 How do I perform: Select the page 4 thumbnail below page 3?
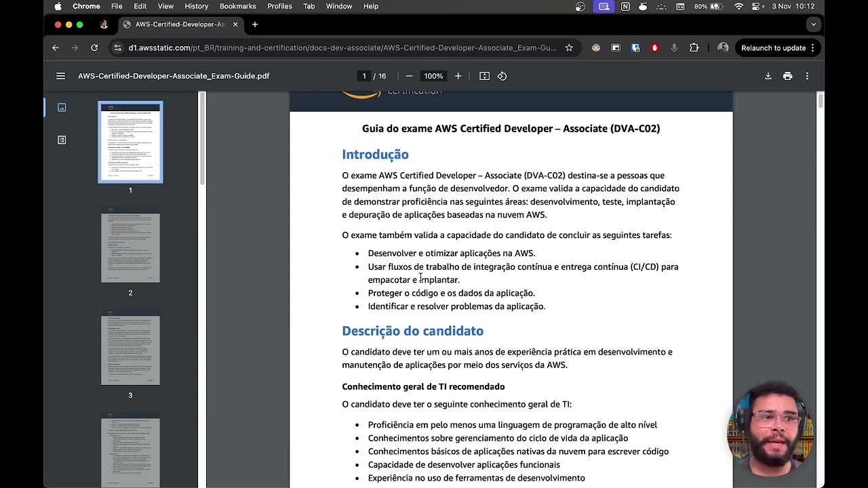tap(130, 451)
